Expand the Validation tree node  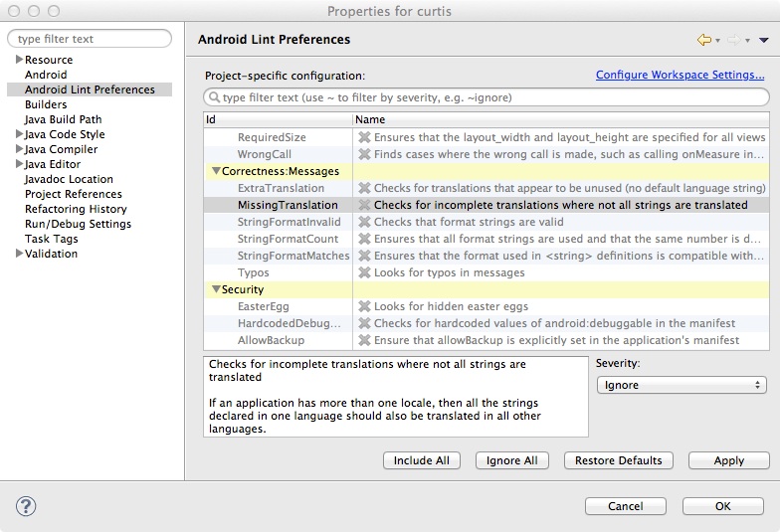pyautogui.click(x=20, y=253)
